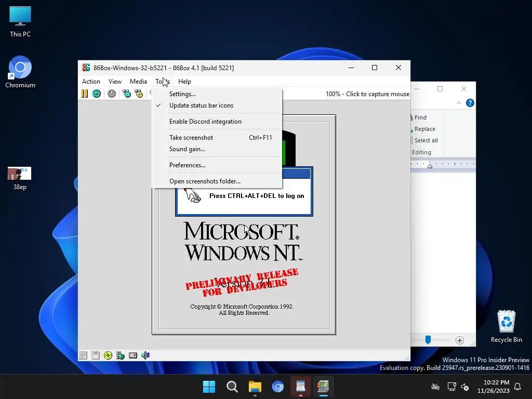Minimize the 86Box window
The width and height of the screenshot is (532, 399).
pos(351,68)
